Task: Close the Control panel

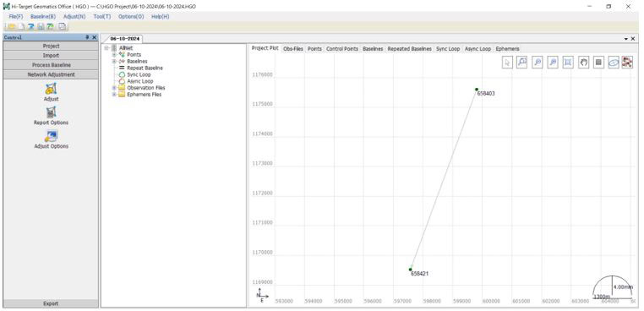Action: [x=94, y=37]
